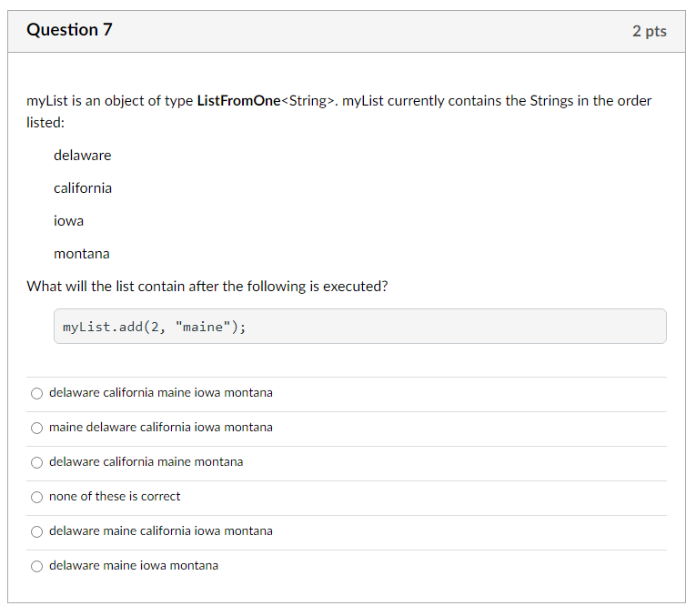Click answer label delaware california maine montana
696x616 pixels.
point(146,462)
